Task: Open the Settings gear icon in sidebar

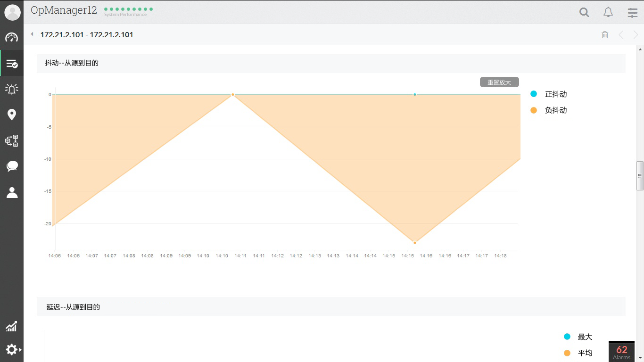Action: (12, 349)
